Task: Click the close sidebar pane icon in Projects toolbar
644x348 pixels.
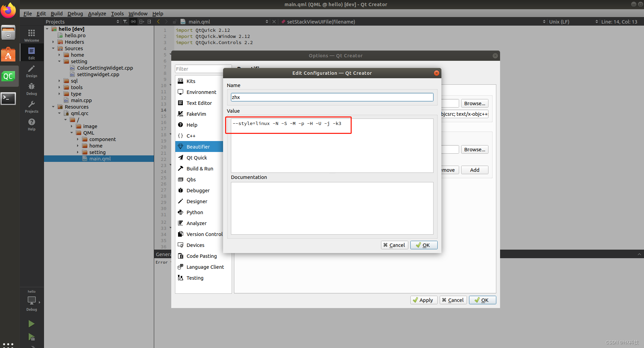Action: (149, 22)
